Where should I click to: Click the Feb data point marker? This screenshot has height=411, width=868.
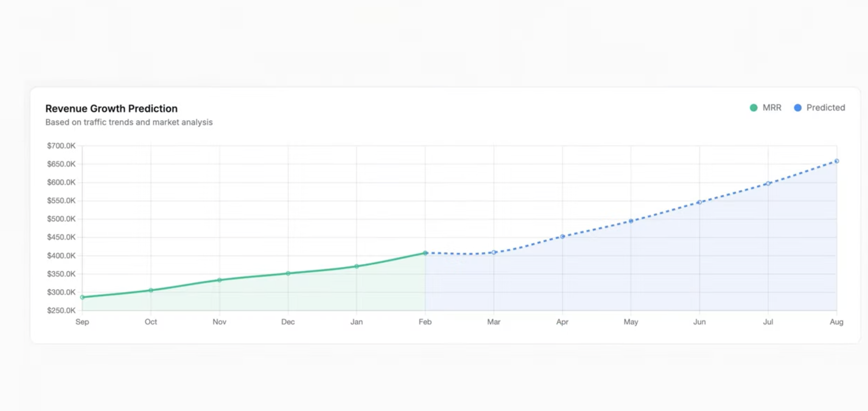(x=425, y=253)
